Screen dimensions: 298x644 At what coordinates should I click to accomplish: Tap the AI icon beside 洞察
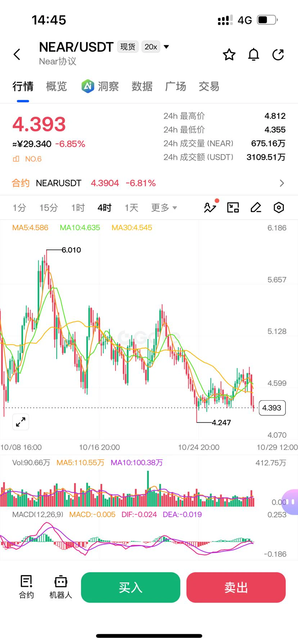click(88, 86)
